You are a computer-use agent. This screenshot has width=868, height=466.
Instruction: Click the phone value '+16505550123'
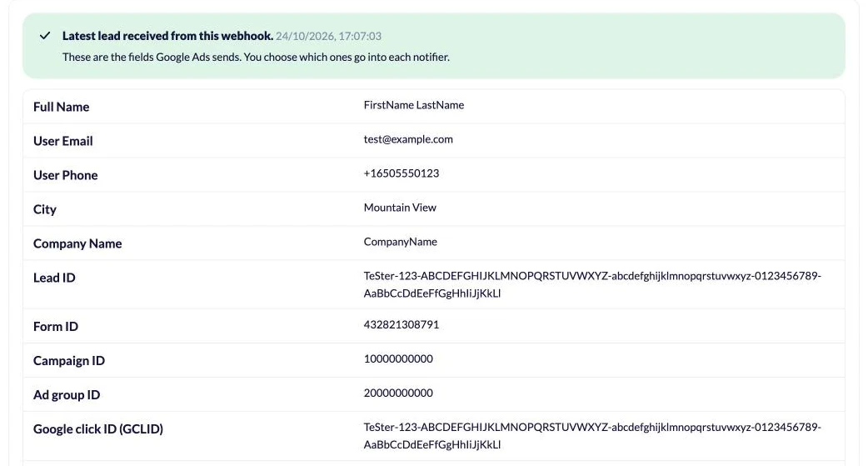pyautogui.click(x=402, y=173)
